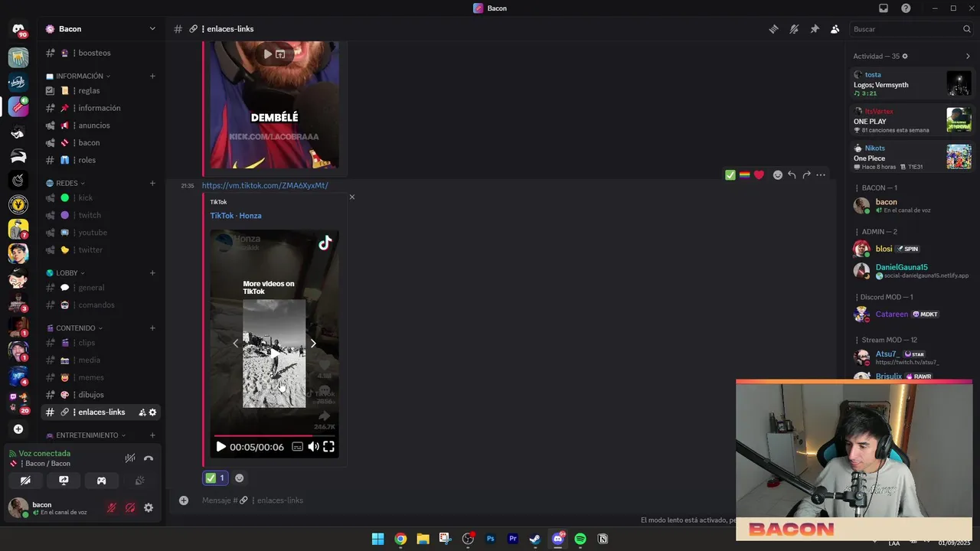The image size is (980, 551).
Task: Open attachment plus button in message box
Action: tap(184, 500)
